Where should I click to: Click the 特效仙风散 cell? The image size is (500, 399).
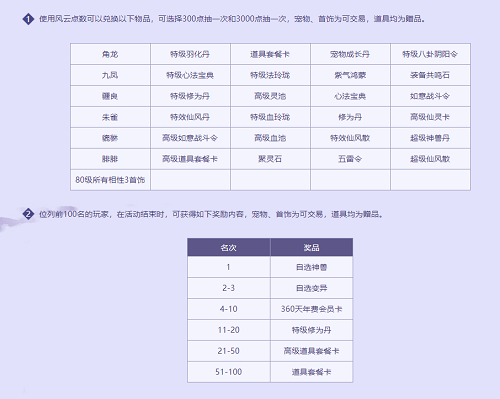click(350, 138)
